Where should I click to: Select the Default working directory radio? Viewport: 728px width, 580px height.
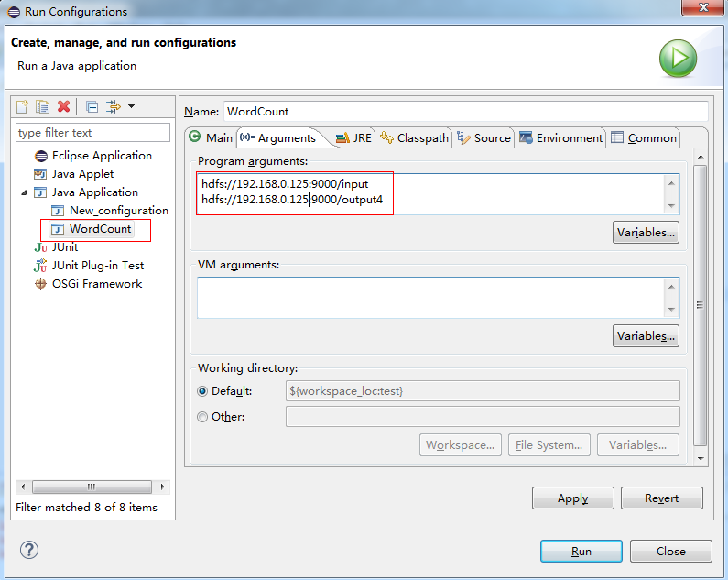pyautogui.click(x=202, y=391)
